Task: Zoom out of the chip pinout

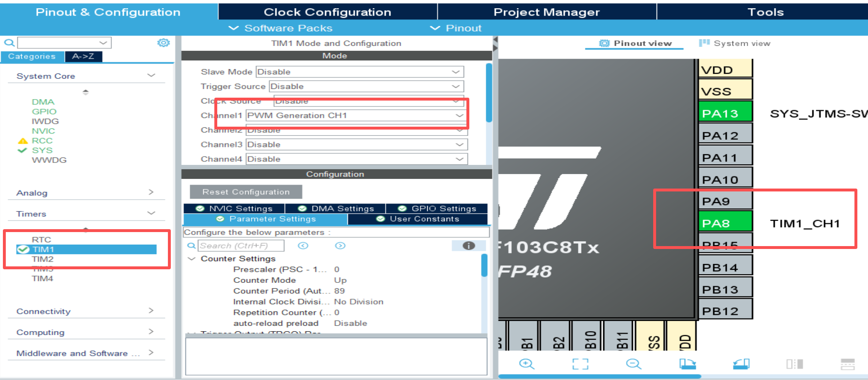Action: coord(633,364)
